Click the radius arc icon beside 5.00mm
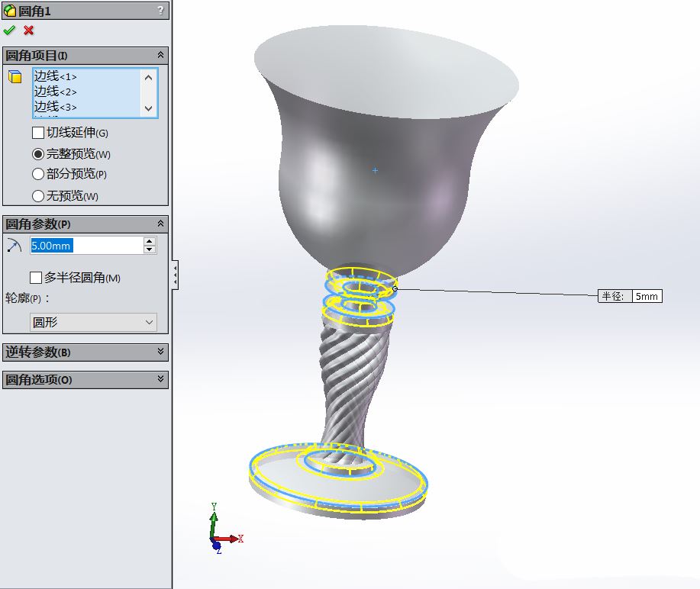Image resolution: width=700 pixels, height=589 pixels. click(x=15, y=245)
